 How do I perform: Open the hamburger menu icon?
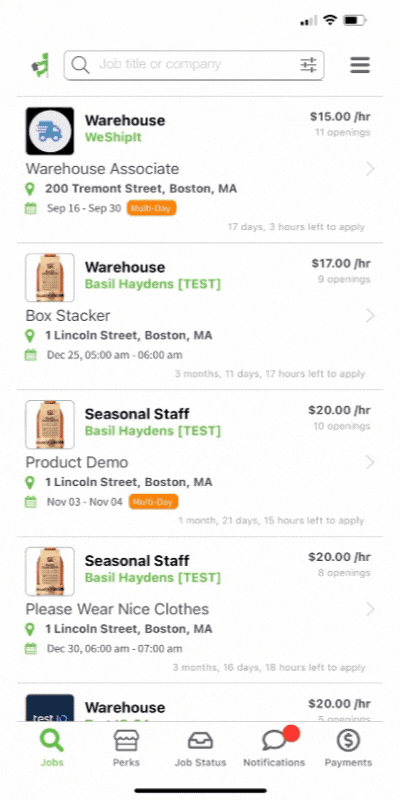[x=360, y=65]
